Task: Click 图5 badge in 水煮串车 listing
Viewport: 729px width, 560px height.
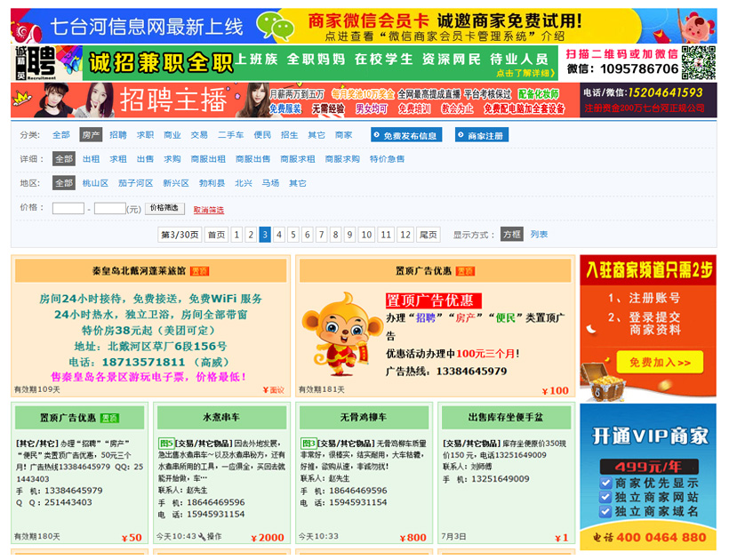Action: coord(166,443)
